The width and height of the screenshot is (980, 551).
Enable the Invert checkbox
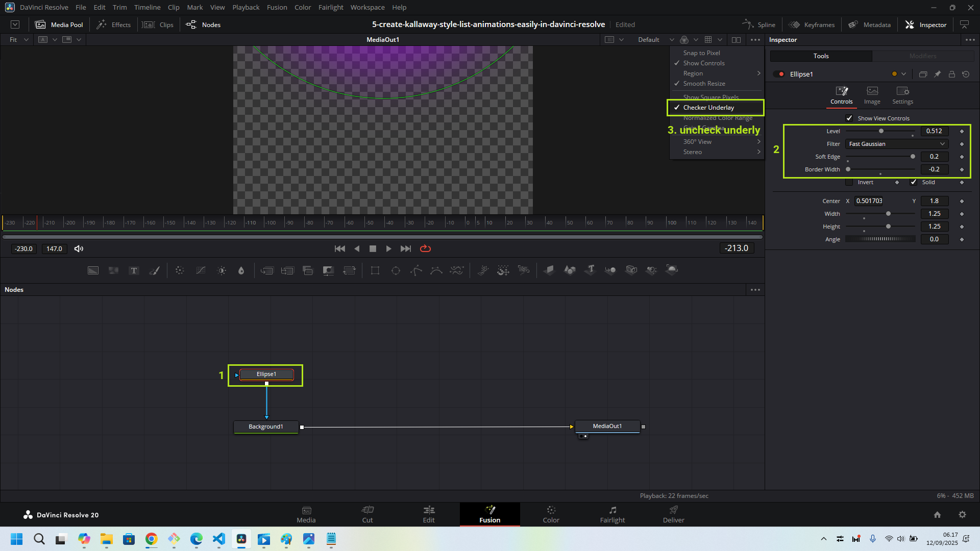[849, 182]
